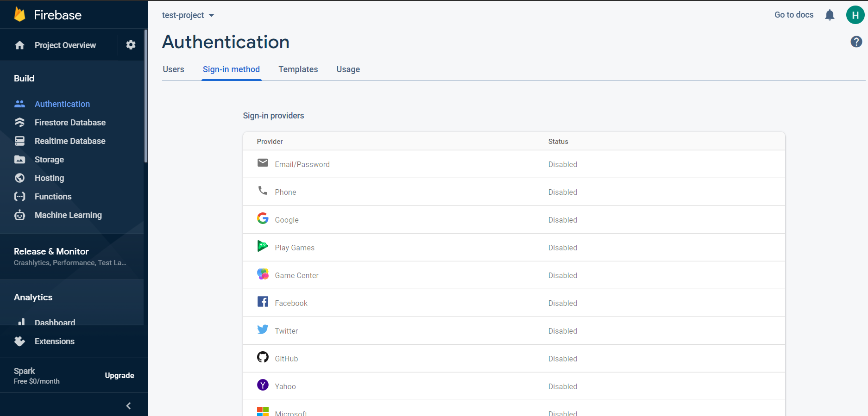Expand the Analytics section
Viewport: 868px width, 416px height.
(33, 297)
